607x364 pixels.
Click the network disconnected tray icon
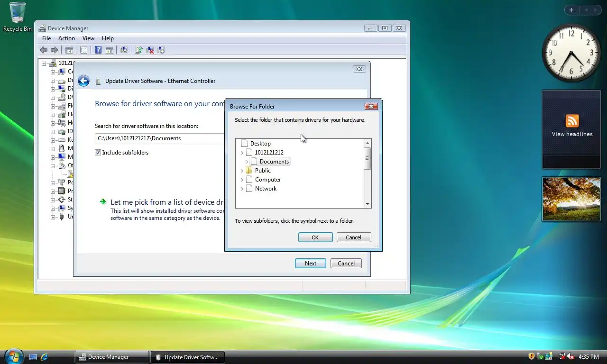pos(562,356)
